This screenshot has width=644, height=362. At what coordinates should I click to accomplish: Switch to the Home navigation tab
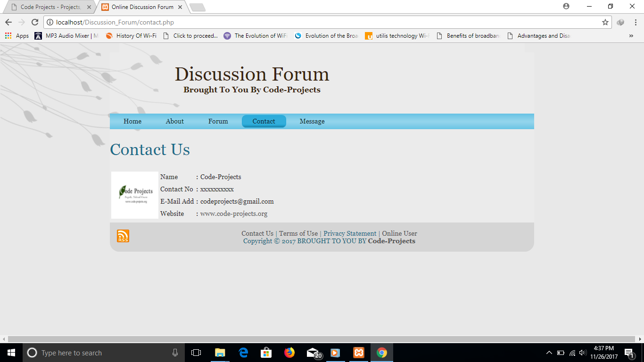pyautogui.click(x=132, y=121)
